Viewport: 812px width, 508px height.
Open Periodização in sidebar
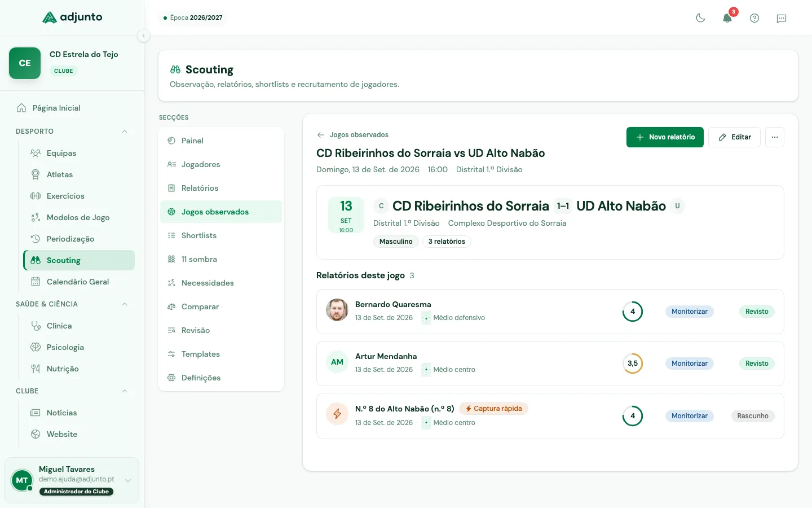(79, 239)
